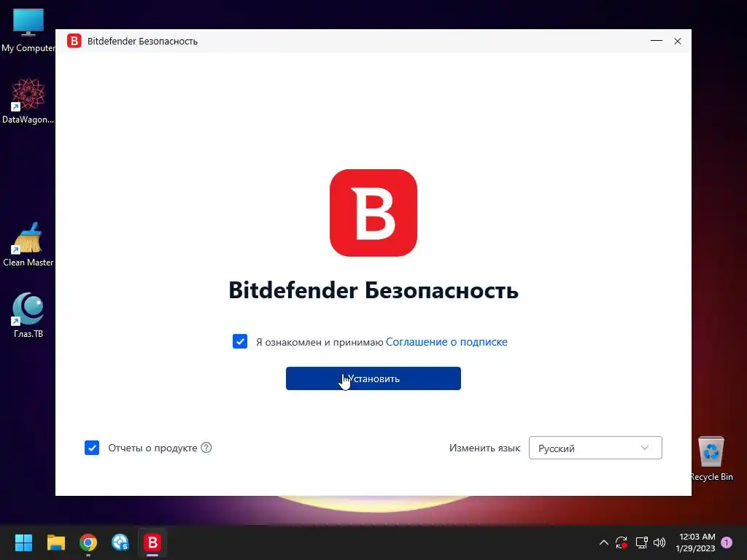Select the Clean Master desktop shortcut
The height and width of the screenshot is (560, 747).
pyautogui.click(x=28, y=244)
